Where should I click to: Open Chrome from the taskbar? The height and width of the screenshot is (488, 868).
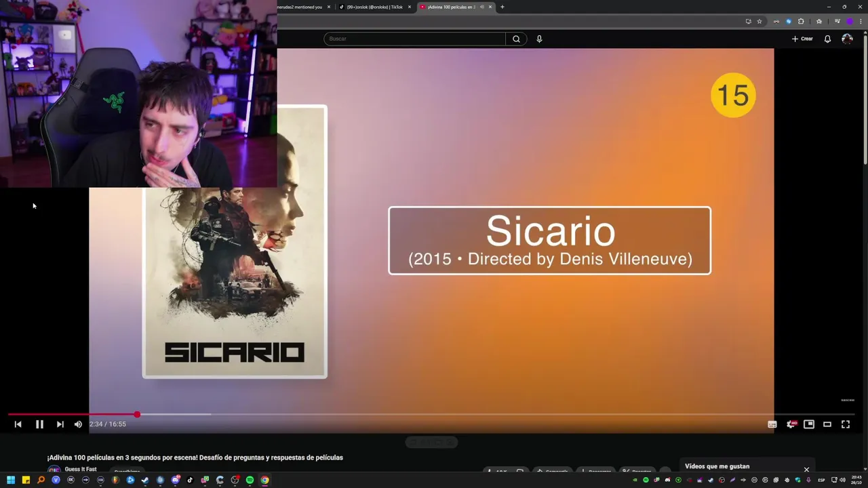[264, 480]
